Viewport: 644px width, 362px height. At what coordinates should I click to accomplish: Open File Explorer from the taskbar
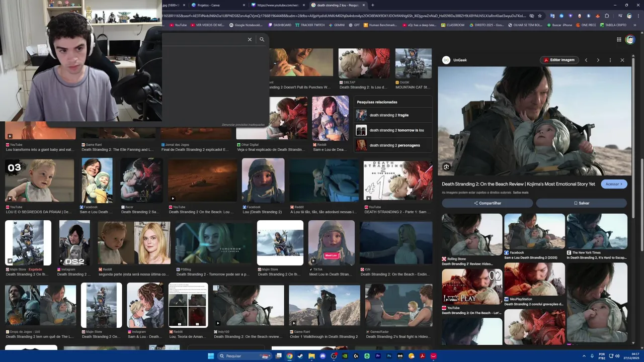tap(311, 356)
